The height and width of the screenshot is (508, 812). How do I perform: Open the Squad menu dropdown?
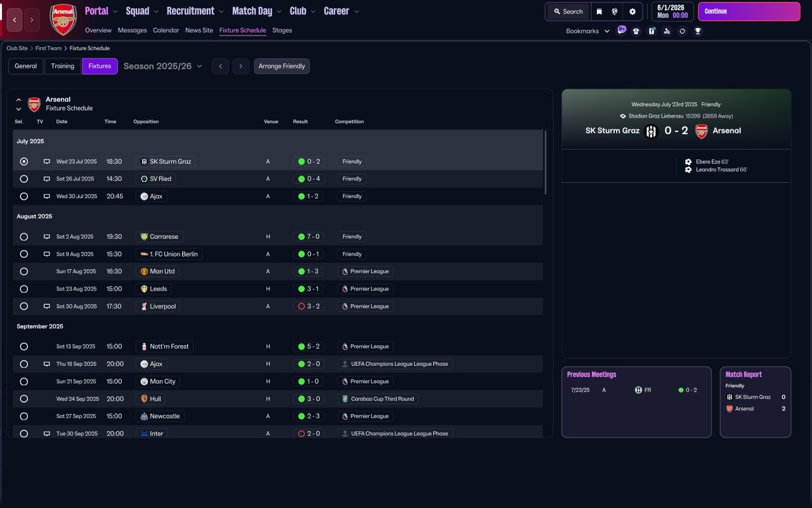point(142,11)
